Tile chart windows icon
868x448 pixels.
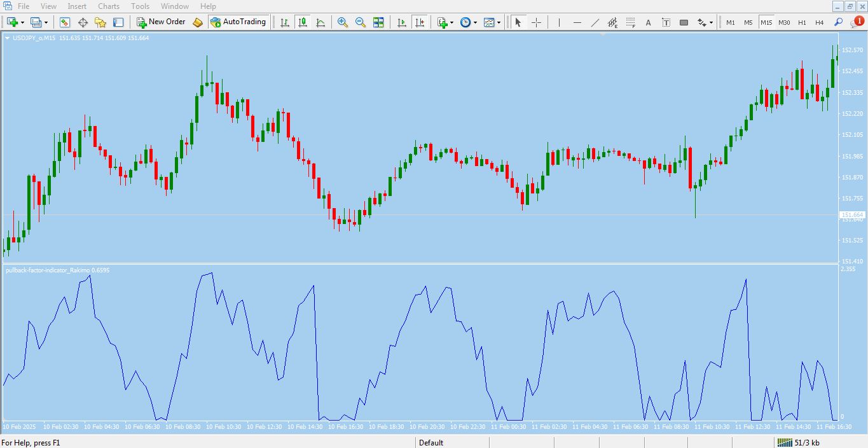(378, 22)
